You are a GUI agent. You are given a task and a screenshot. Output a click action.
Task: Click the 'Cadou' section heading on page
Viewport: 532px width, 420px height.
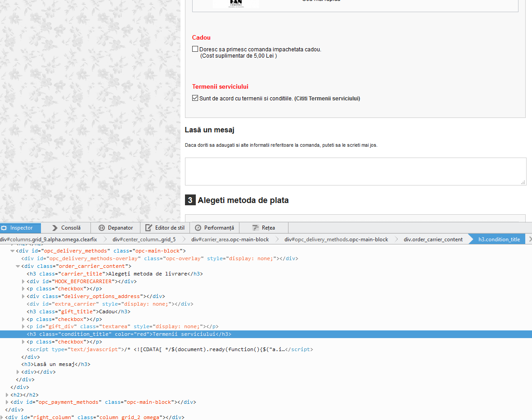(x=201, y=38)
